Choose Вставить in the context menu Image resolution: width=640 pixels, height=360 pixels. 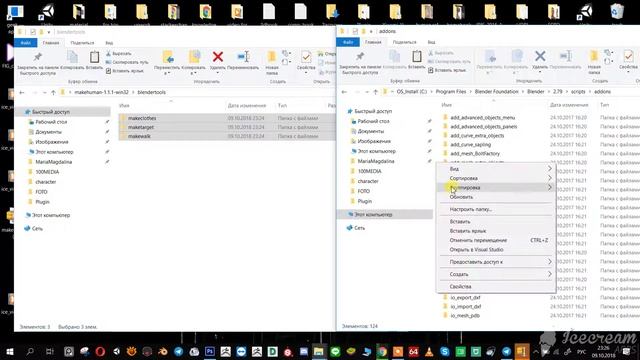coord(496,221)
